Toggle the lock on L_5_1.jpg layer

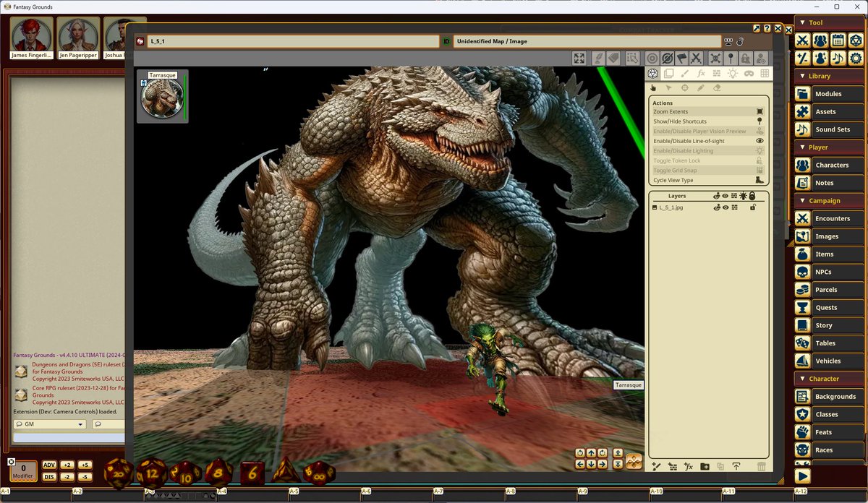pos(752,207)
